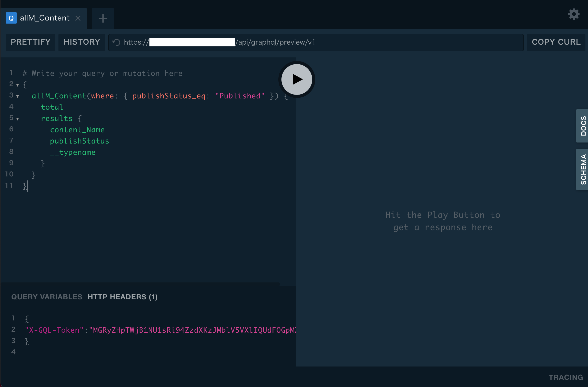588x387 pixels.
Task: Switch to the allM_Content tab
Action: [44, 18]
